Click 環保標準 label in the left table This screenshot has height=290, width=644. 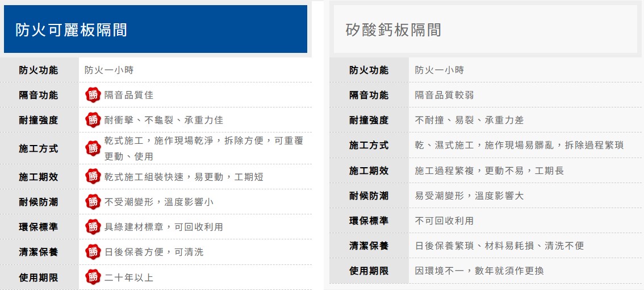tap(39, 226)
